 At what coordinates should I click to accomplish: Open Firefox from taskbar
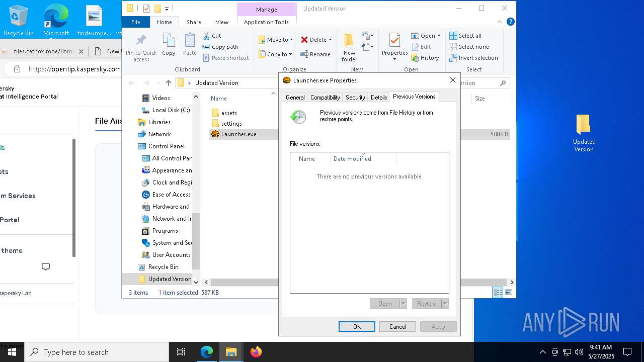256,352
